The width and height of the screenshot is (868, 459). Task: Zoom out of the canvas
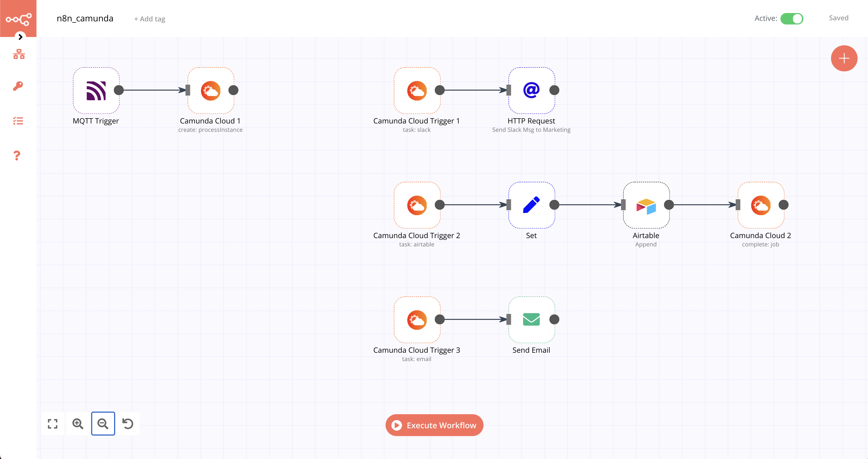tap(103, 424)
